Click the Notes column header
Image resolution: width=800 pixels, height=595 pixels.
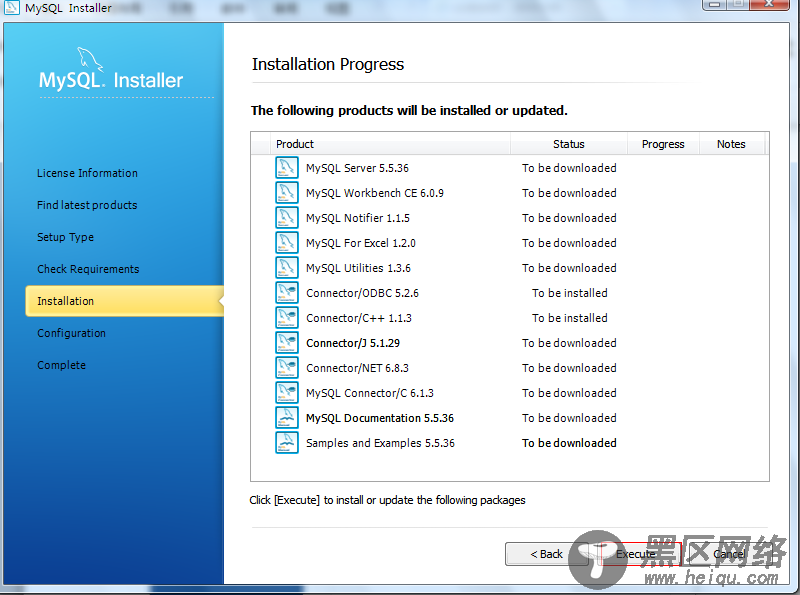[x=731, y=144]
